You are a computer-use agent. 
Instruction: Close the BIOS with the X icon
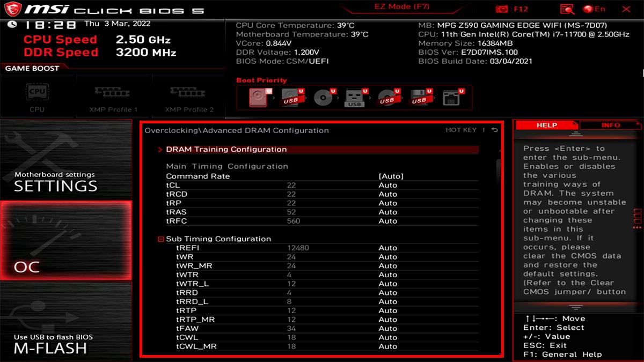[626, 9]
